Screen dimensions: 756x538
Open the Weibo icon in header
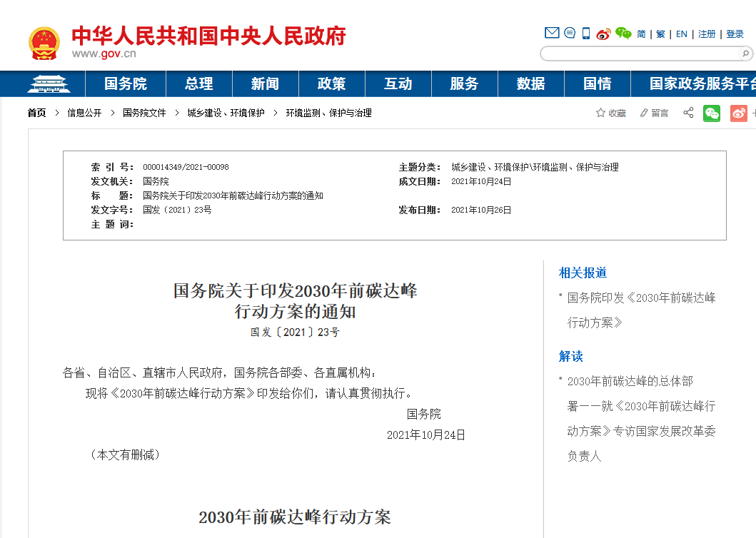click(603, 34)
